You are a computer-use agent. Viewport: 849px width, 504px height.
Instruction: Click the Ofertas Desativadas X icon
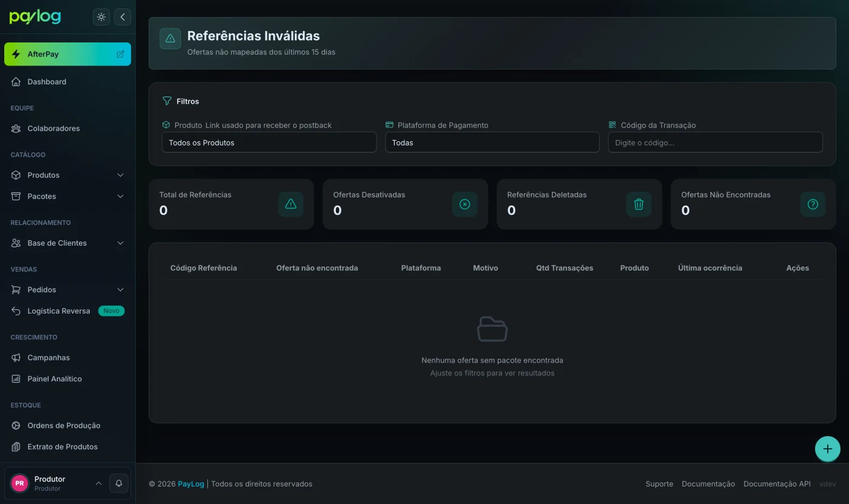click(465, 204)
